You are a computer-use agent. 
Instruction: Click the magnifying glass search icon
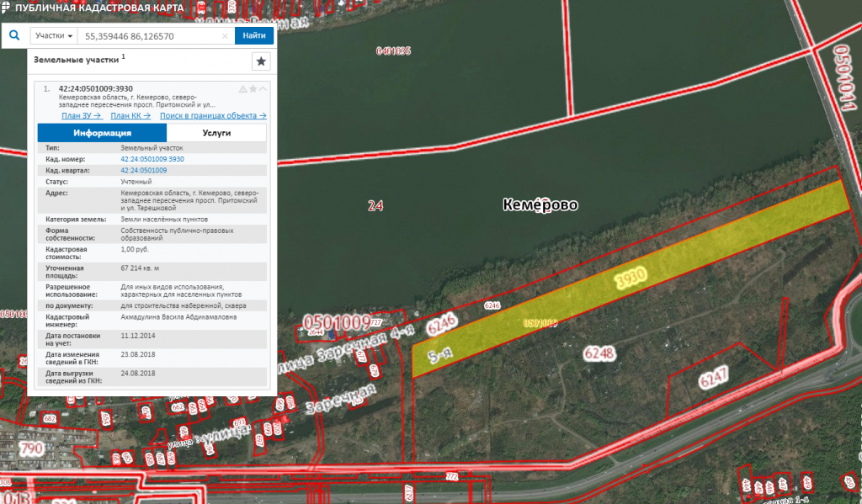click(x=14, y=36)
